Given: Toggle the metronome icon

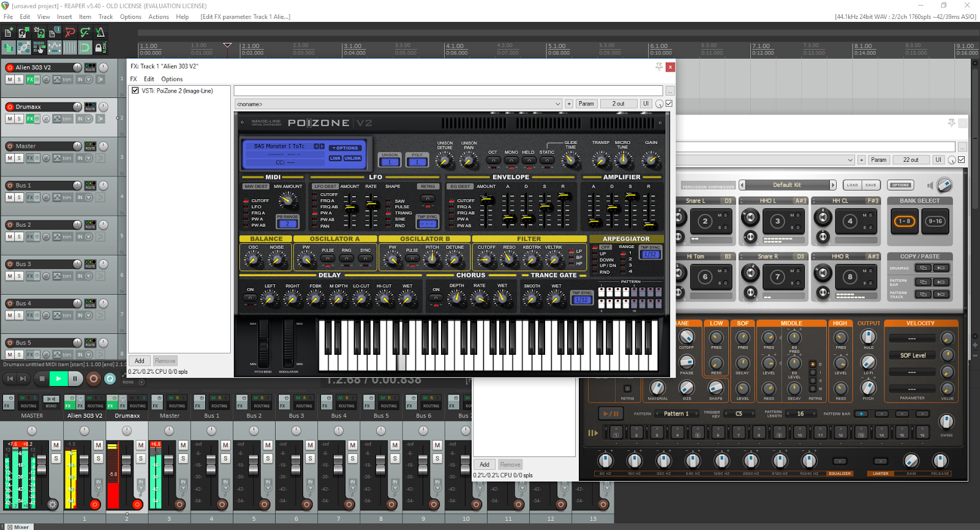Looking at the screenshot, I should point(100,32).
